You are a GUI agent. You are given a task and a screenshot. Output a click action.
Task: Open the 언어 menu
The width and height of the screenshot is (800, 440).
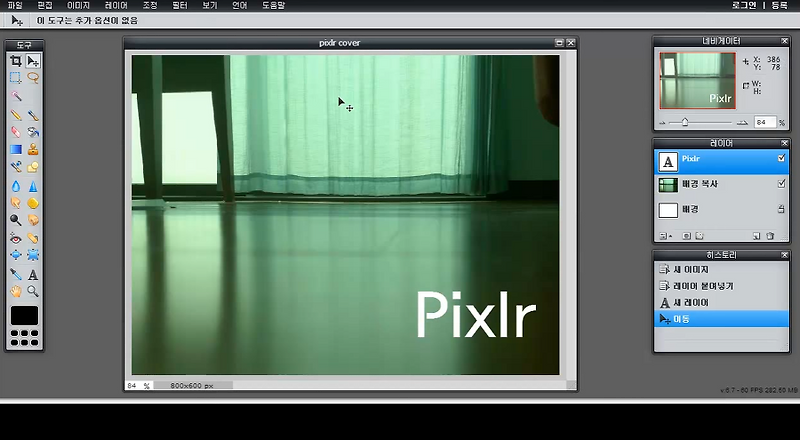pyautogui.click(x=240, y=6)
